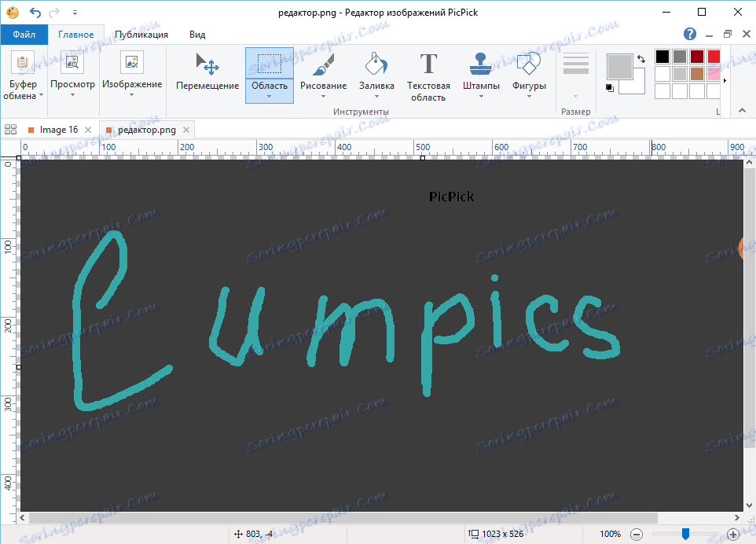The width and height of the screenshot is (756, 544).
Task: Open the tab list grid icon
Action: point(10,130)
